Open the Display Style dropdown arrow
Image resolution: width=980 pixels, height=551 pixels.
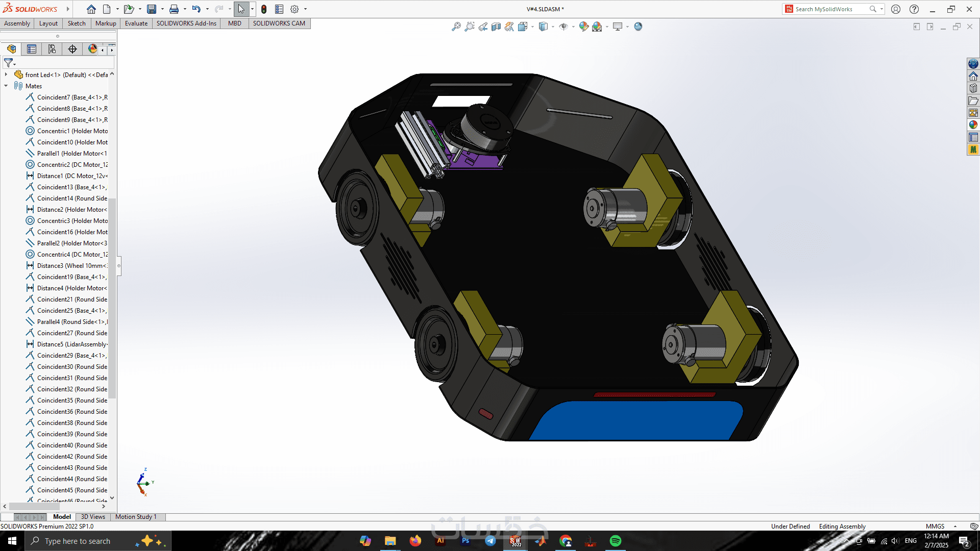coord(553,27)
